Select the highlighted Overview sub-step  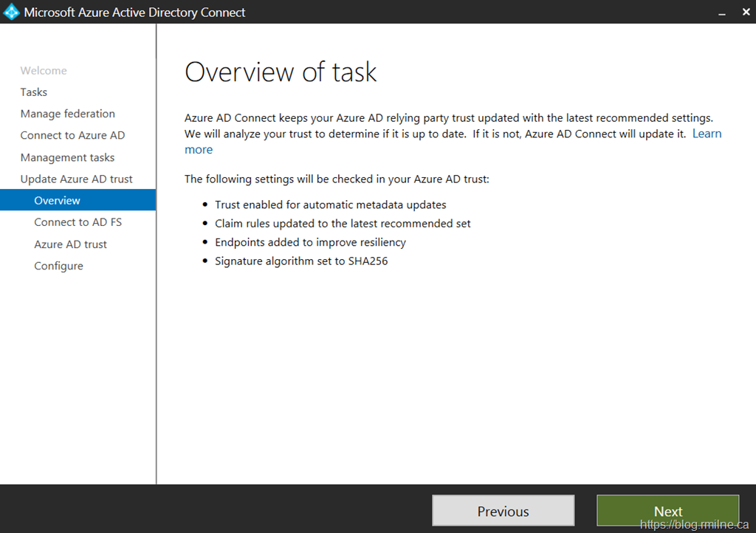coord(58,201)
